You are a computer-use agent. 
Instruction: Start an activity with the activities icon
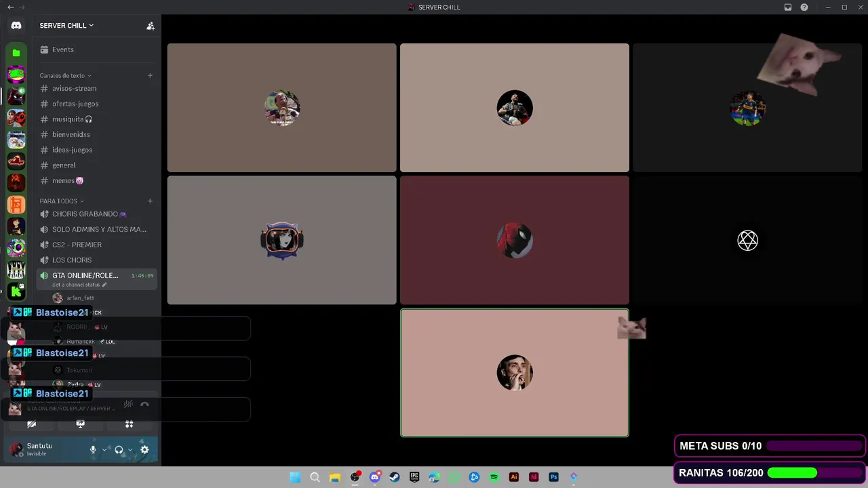(x=129, y=424)
